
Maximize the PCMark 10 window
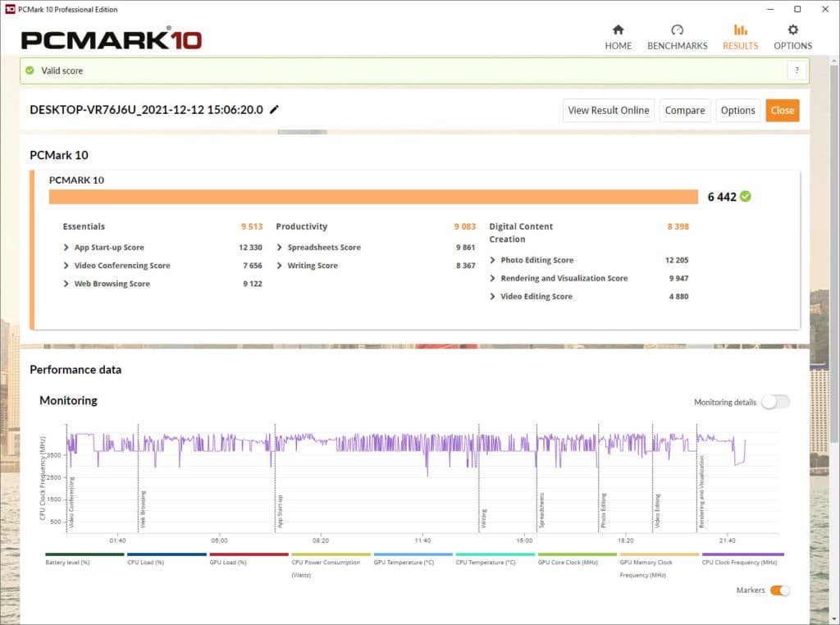(x=797, y=9)
